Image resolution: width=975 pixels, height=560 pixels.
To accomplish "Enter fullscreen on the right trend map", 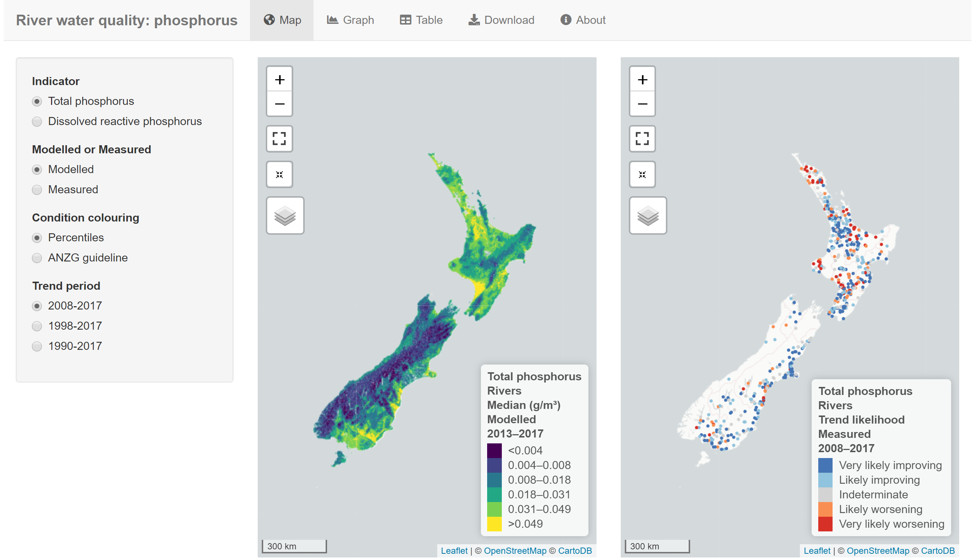I will tap(642, 139).
